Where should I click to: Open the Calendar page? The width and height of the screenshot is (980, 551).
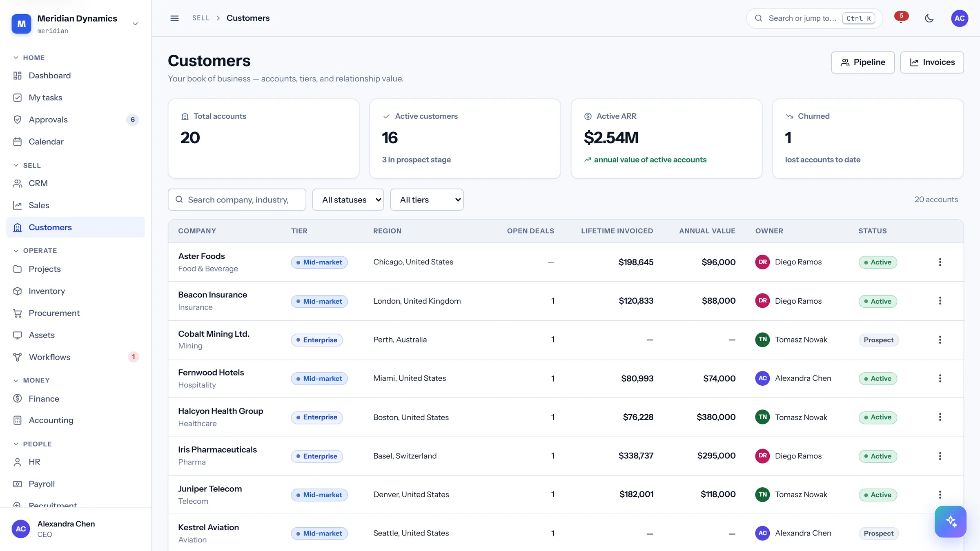[76, 142]
